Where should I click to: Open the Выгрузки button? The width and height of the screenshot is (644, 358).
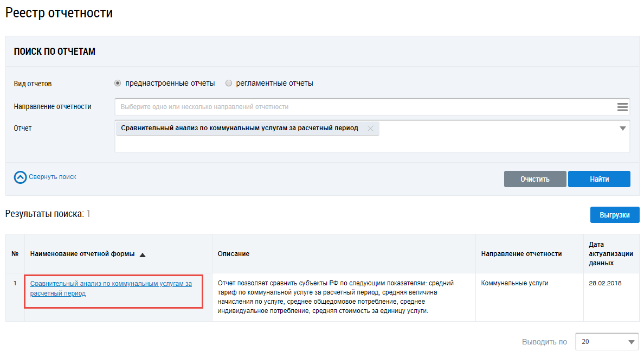point(614,215)
